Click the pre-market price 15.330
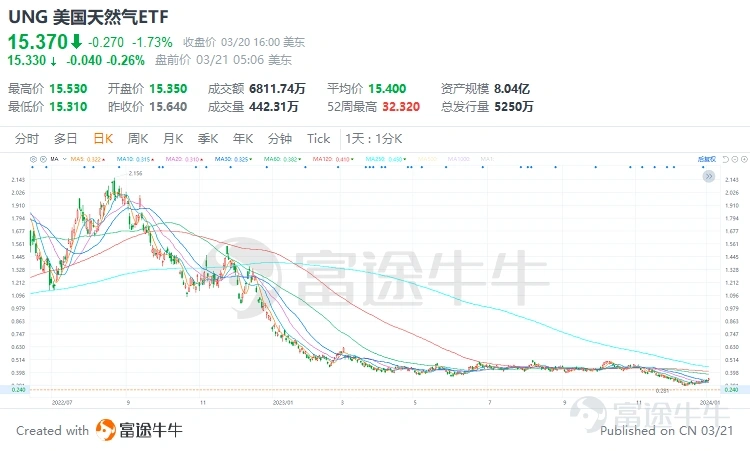Screen dimensions: 750x451 coord(27,60)
